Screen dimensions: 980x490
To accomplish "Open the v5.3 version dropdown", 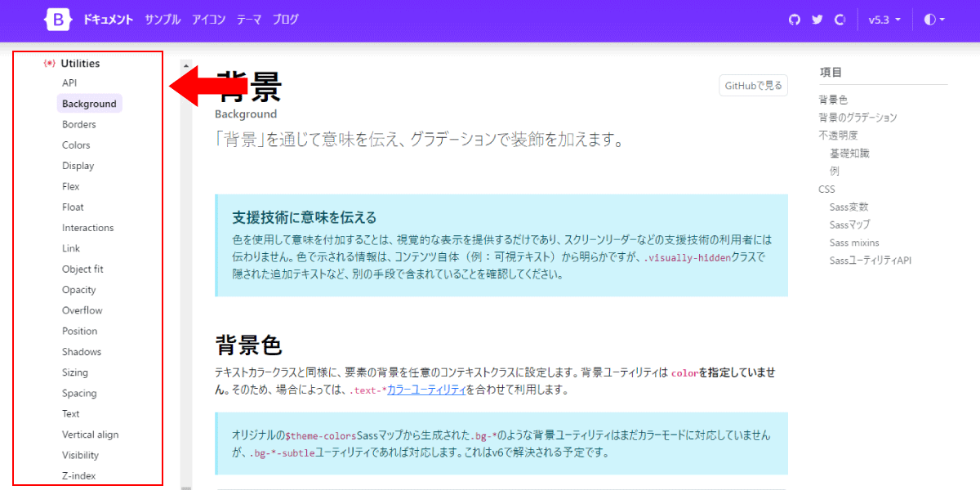I will point(884,20).
